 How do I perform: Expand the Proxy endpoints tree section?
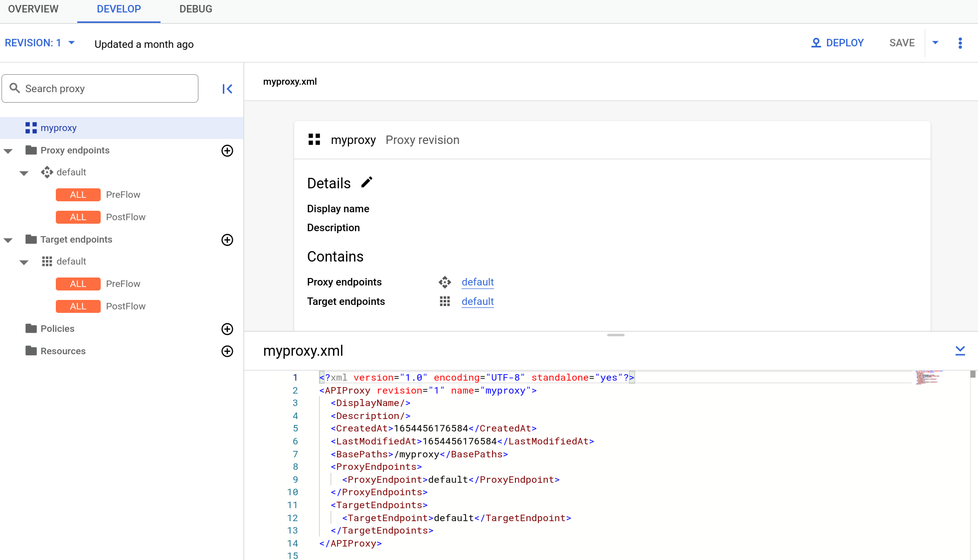click(7, 150)
